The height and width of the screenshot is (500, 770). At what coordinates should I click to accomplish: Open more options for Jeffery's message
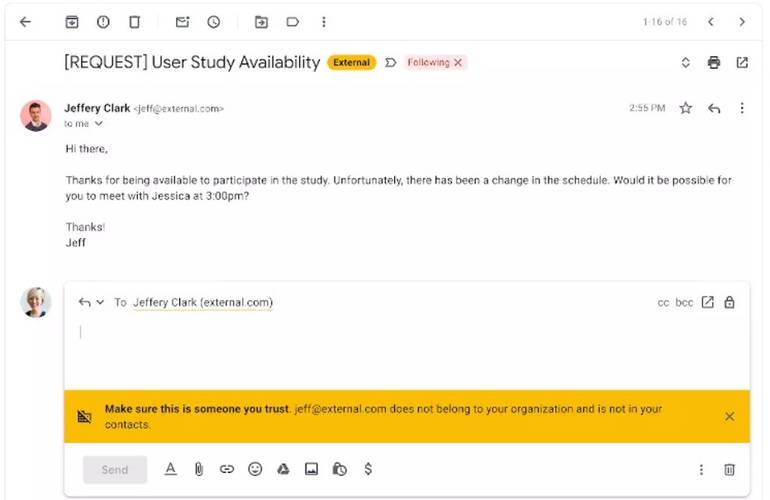coord(742,108)
